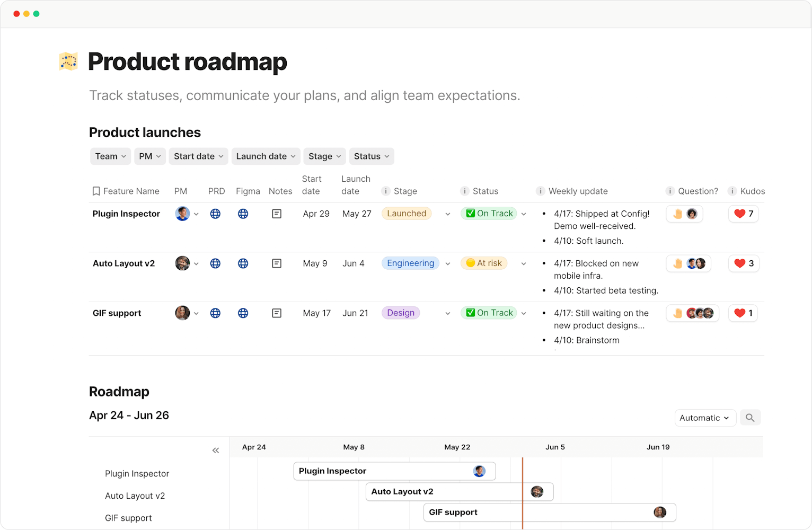The height and width of the screenshot is (530, 812).
Task: Open the Launch date filter menu
Action: pos(266,156)
